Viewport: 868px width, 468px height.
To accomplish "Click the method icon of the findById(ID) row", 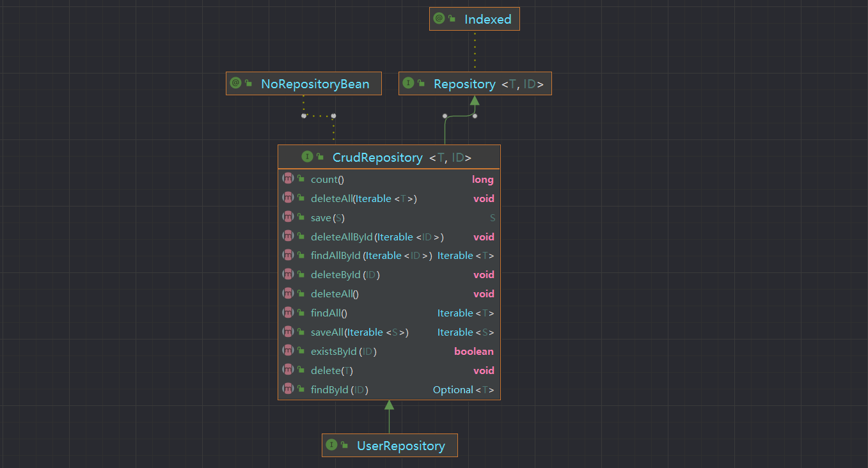I will point(288,389).
